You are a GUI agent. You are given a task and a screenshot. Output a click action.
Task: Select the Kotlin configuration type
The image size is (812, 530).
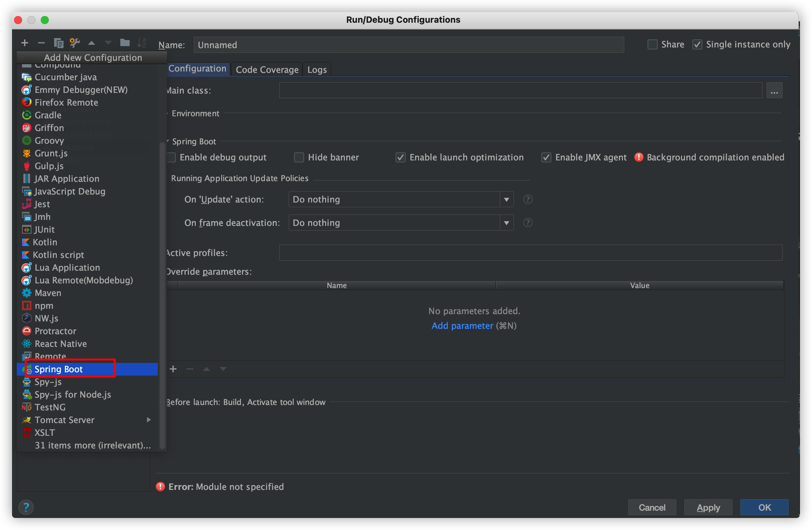tap(47, 242)
